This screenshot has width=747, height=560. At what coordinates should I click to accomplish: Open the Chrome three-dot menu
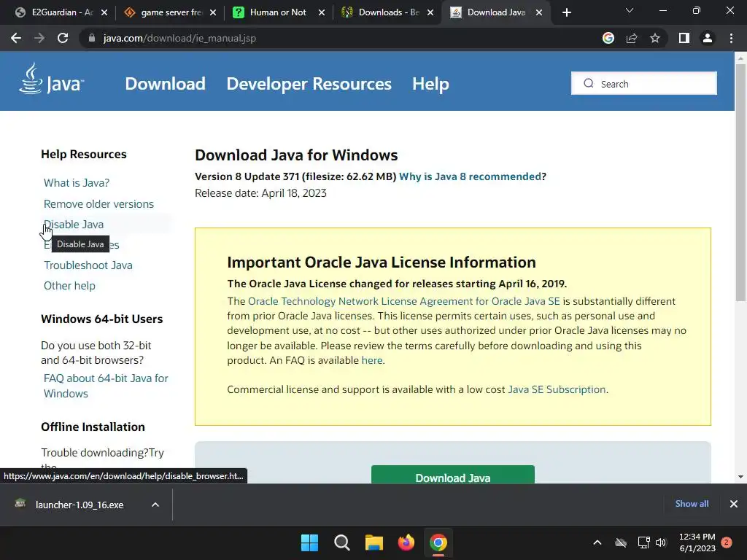(x=731, y=38)
